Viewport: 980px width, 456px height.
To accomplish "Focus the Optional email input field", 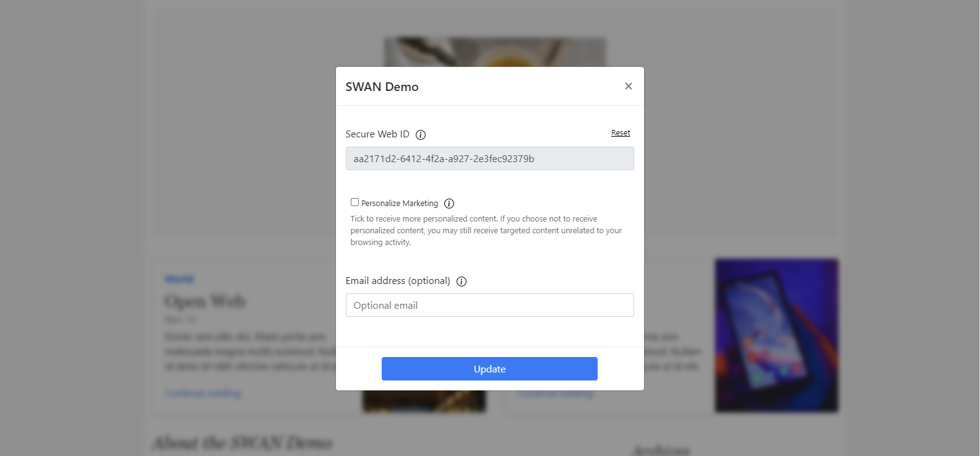I will (489, 305).
